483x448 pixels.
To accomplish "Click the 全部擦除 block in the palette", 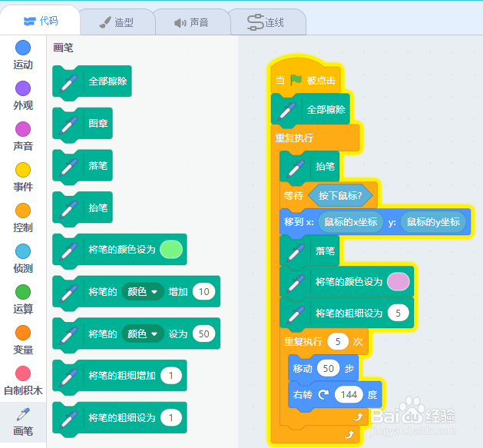I will point(92,81).
